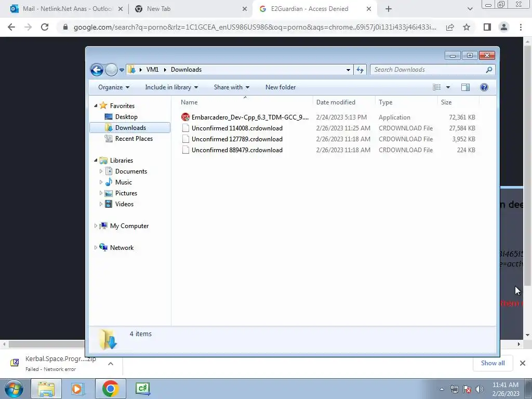532x399 pixels.
Task: Sort by the Date modified column header
Action: [344, 102]
